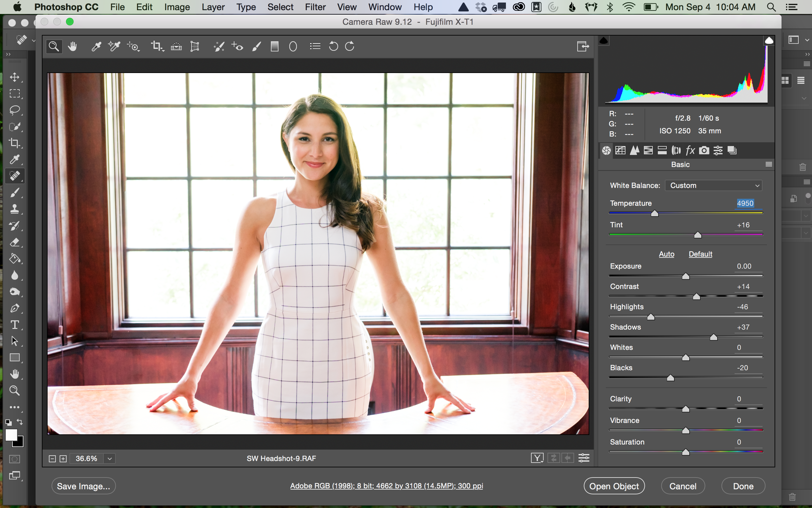Select the Zoom tool in Camera Raw toolbar

click(x=54, y=46)
